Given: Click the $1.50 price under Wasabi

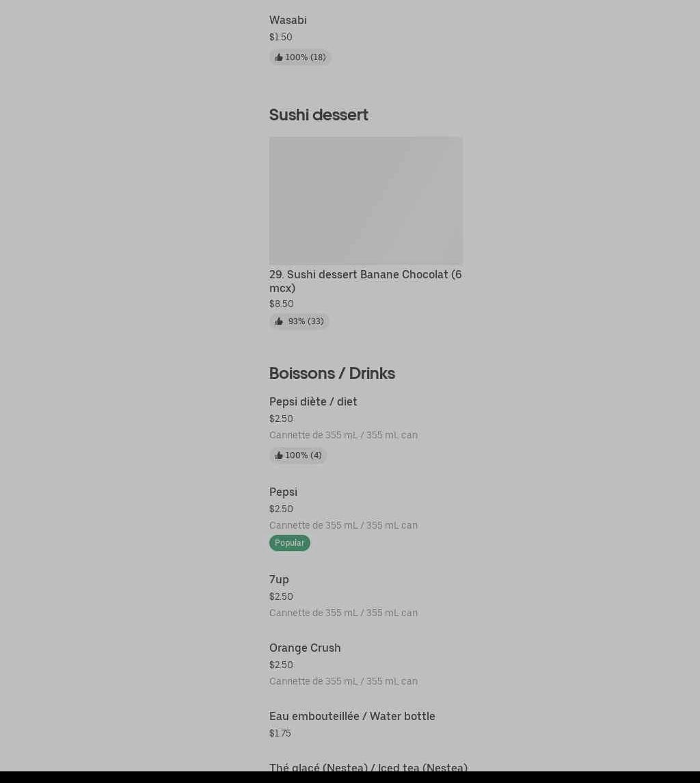Looking at the screenshot, I should pyautogui.click(x=280, y=38).
